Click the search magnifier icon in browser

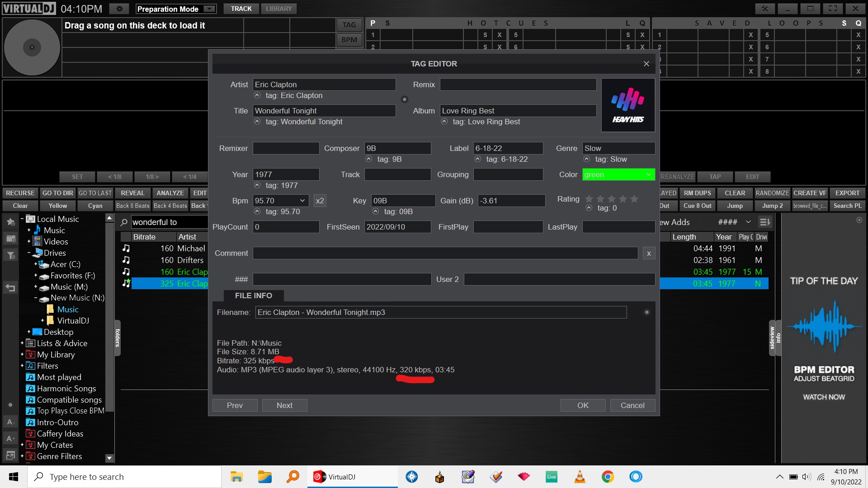[x=124, y=222]
